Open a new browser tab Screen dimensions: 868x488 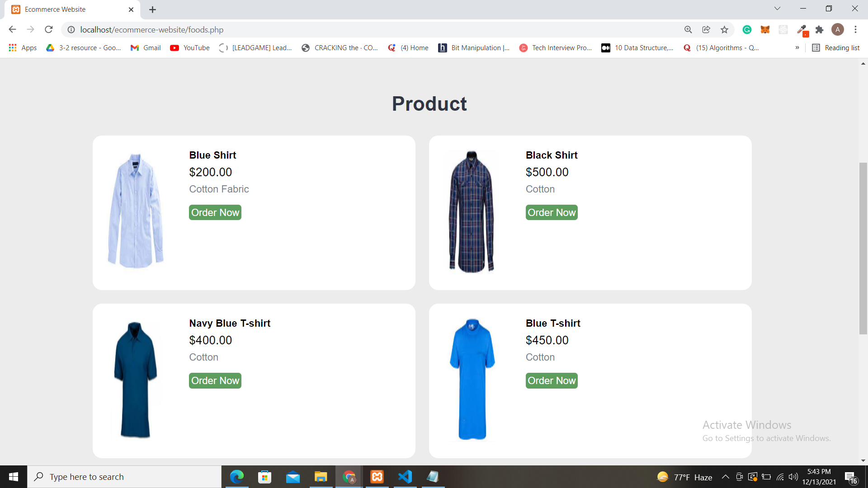pyautogui.click(x=152, y=9)
